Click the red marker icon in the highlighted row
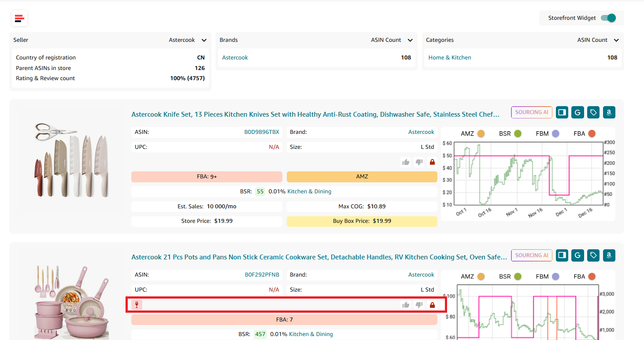This screenshot has width=644, height=340. coord(136,304)
